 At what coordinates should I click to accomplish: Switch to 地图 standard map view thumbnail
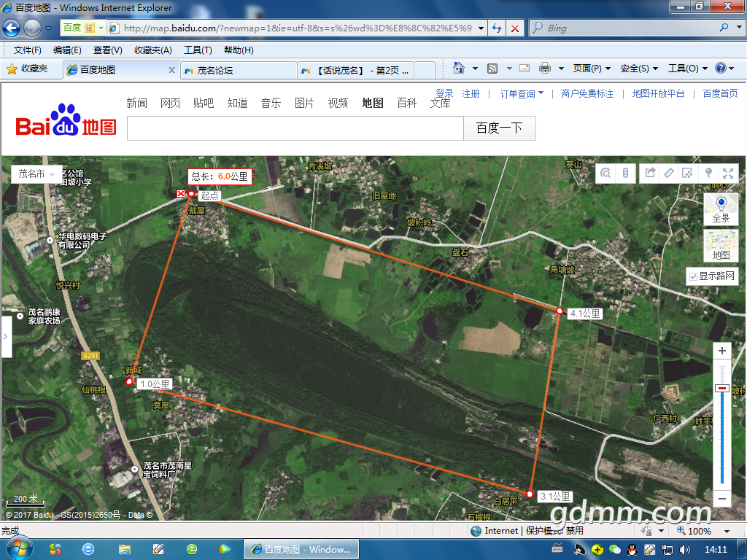click(721, 245)
